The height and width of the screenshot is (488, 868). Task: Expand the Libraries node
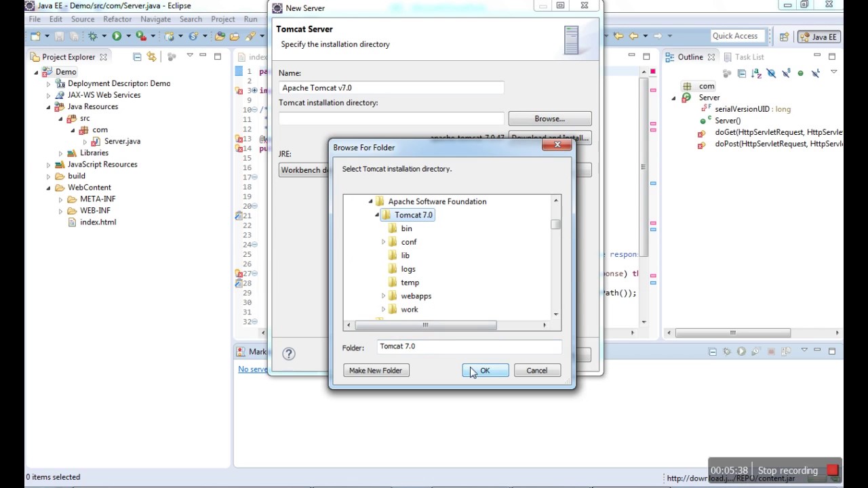[60, 153]
